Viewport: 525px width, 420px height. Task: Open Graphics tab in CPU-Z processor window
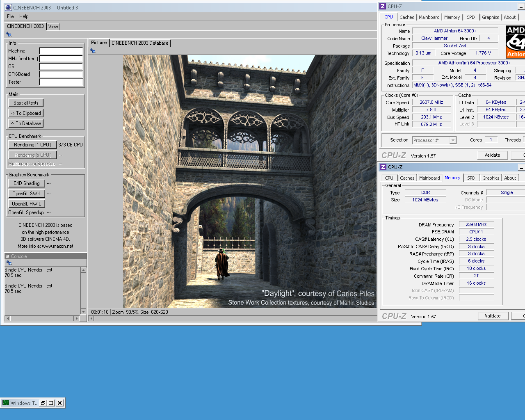pyautogui.click(x=491, y=17)
